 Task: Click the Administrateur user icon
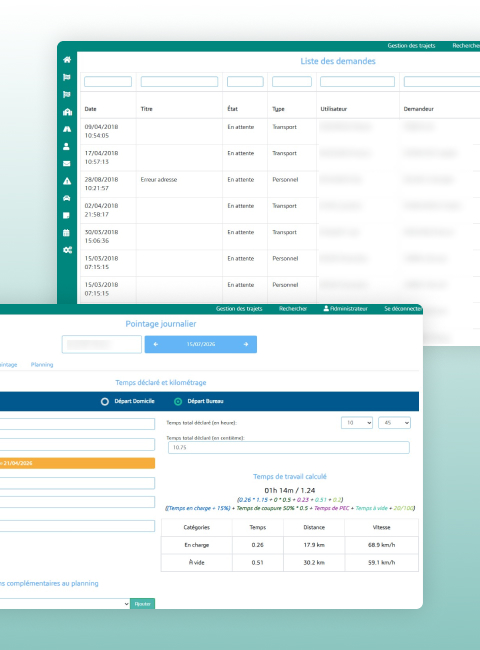(326, 308)
